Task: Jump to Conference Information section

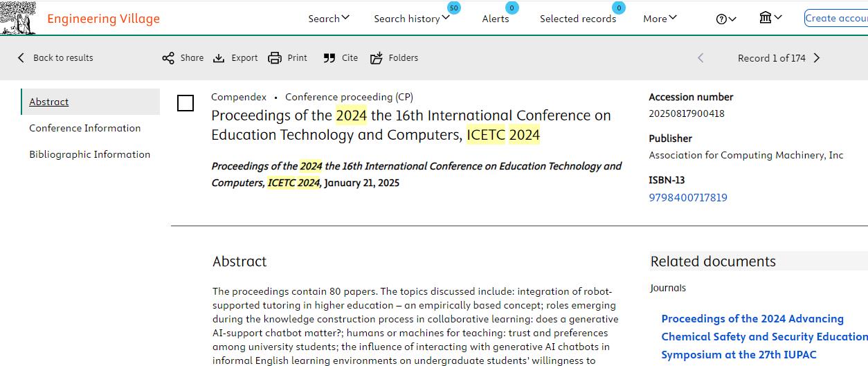Action: click(84, 128)
